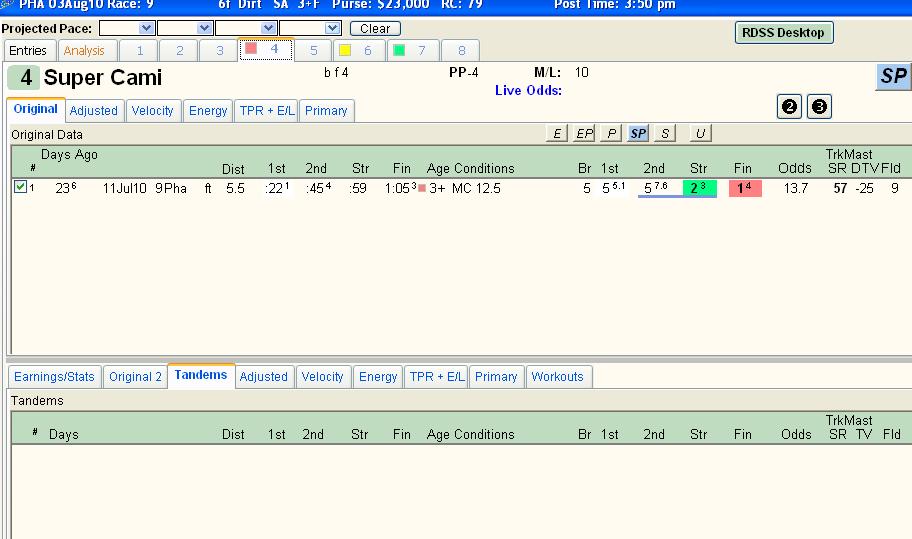Toggle the E running style filter
The width and height of the screenshot is (912, 539).
557,134
